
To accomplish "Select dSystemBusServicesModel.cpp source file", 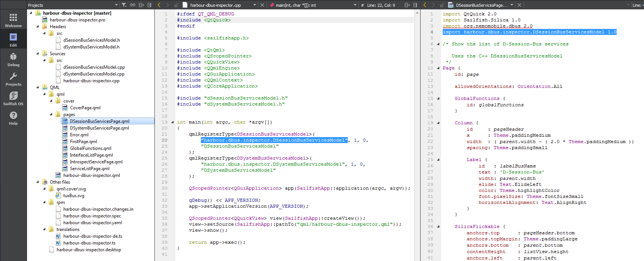I will click(x=94, y=74).
